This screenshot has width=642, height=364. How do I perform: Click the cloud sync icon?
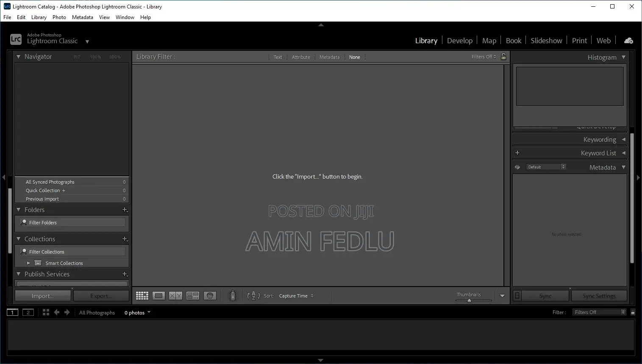[628, 40]
